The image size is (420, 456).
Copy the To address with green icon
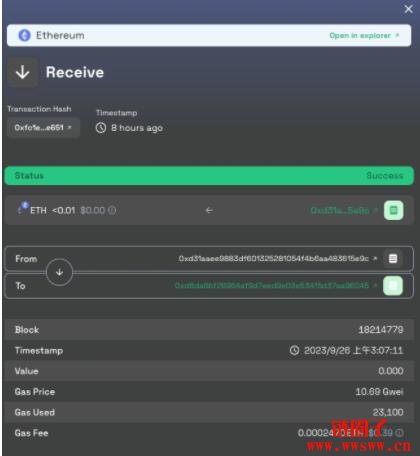click(x=393, y=286)
